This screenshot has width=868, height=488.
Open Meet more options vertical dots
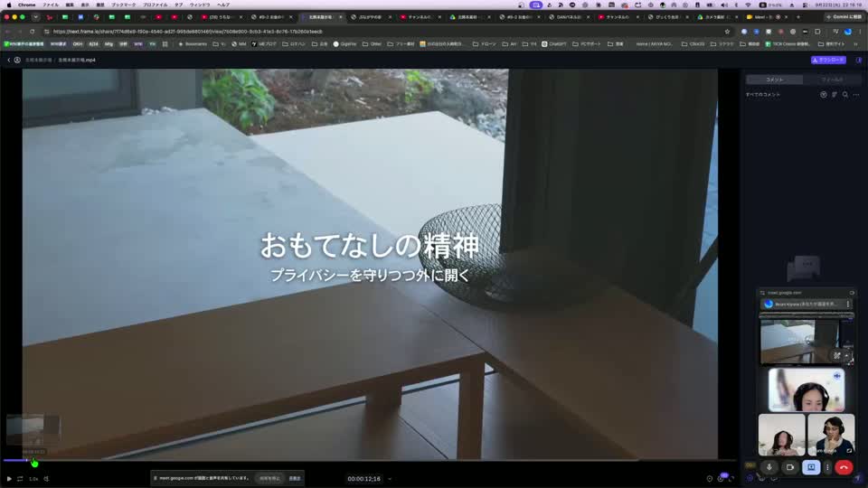click(827, 467)
